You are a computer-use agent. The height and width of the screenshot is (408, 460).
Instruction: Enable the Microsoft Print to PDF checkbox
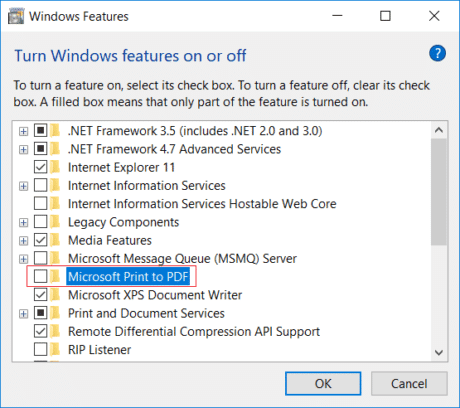pos(40,276)
